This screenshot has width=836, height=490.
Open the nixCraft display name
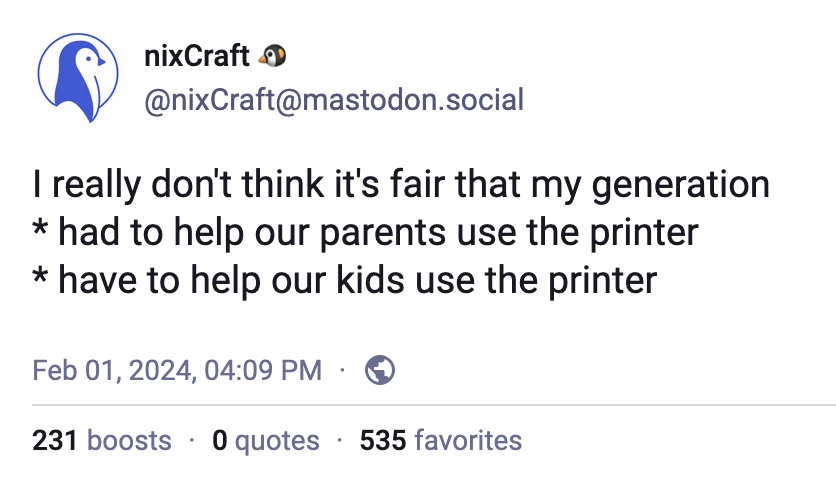196,56
